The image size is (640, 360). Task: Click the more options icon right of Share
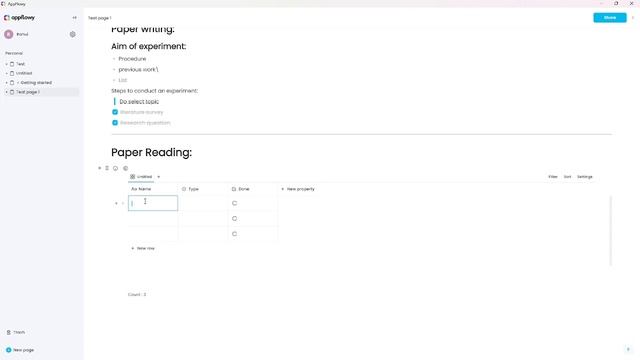pyautogui.click(x=633, y=18)
